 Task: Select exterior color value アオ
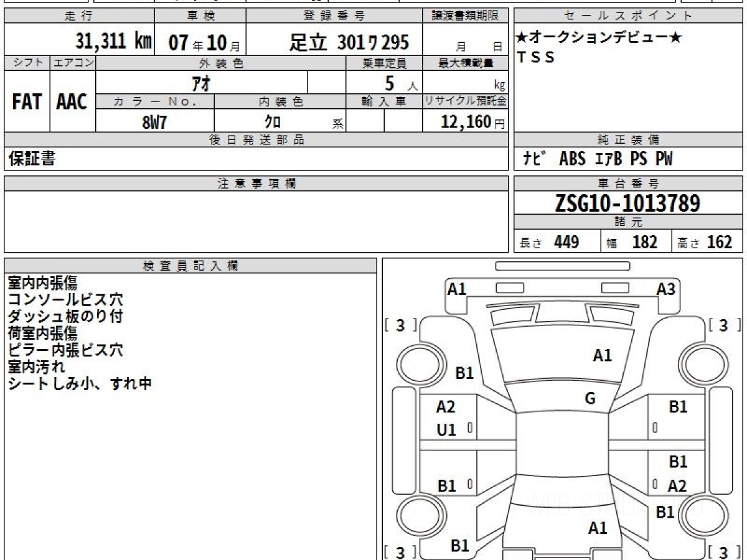coord(202,83)
